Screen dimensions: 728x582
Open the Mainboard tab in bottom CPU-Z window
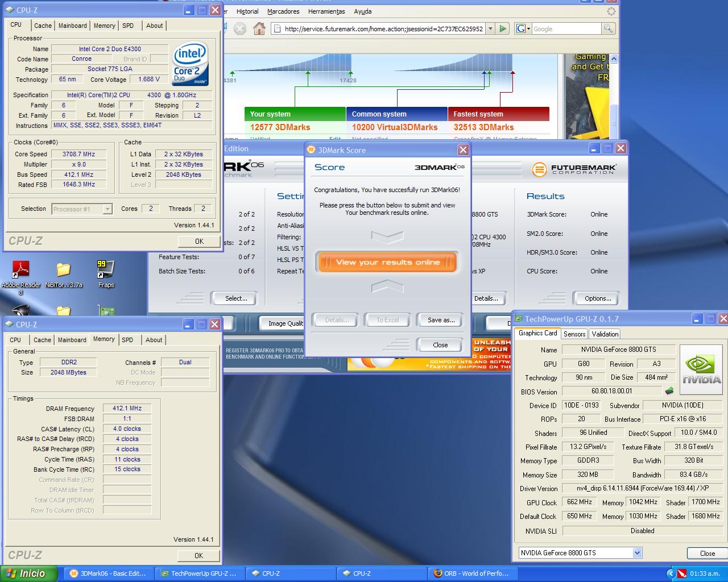72,340
